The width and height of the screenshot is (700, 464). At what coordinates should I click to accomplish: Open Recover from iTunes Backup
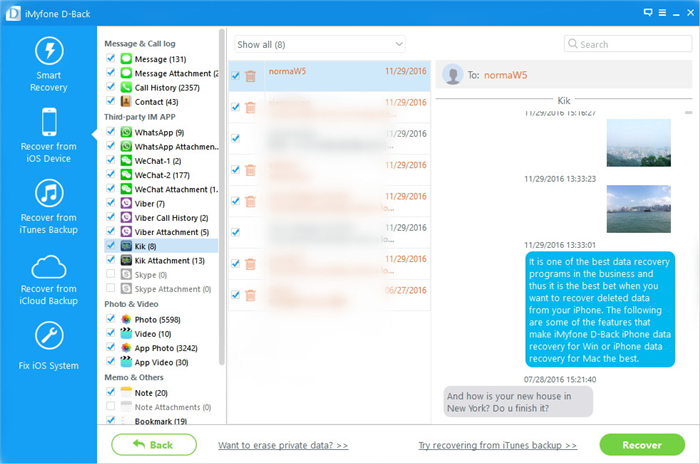[49, 207]
